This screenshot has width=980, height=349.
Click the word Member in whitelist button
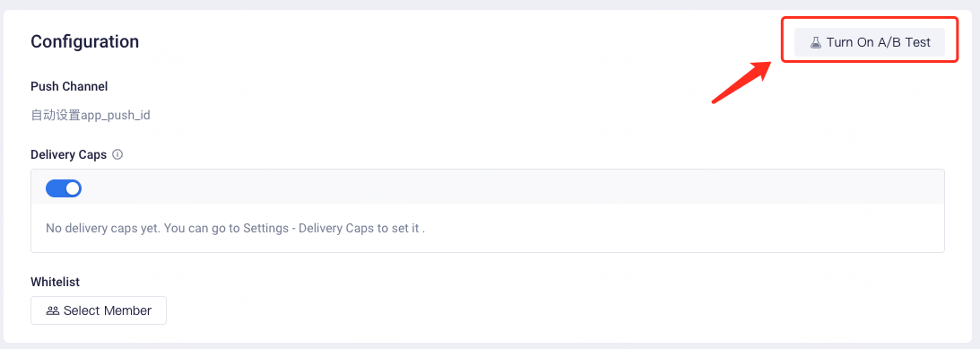[128, 310]
